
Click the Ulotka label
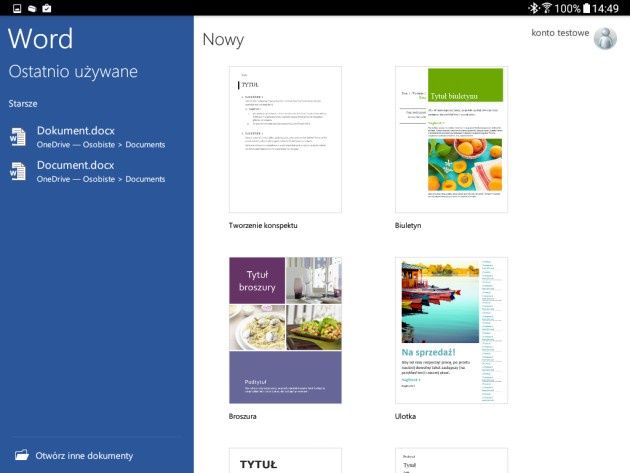405,416
